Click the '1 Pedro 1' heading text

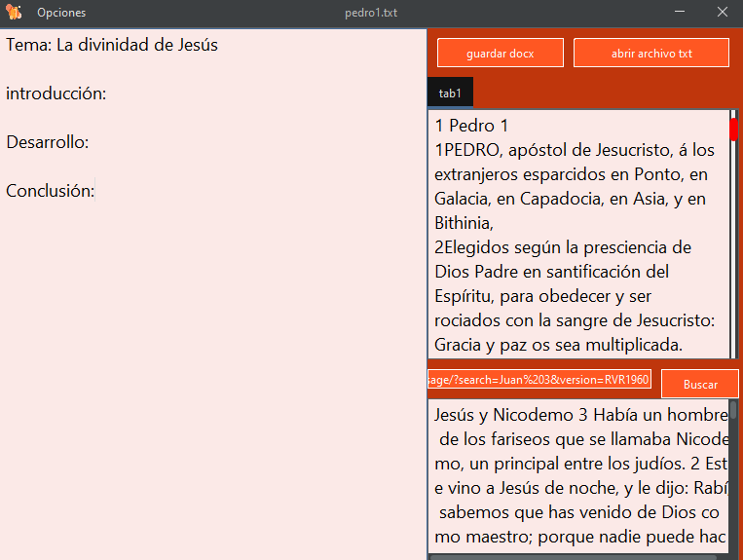471,126
